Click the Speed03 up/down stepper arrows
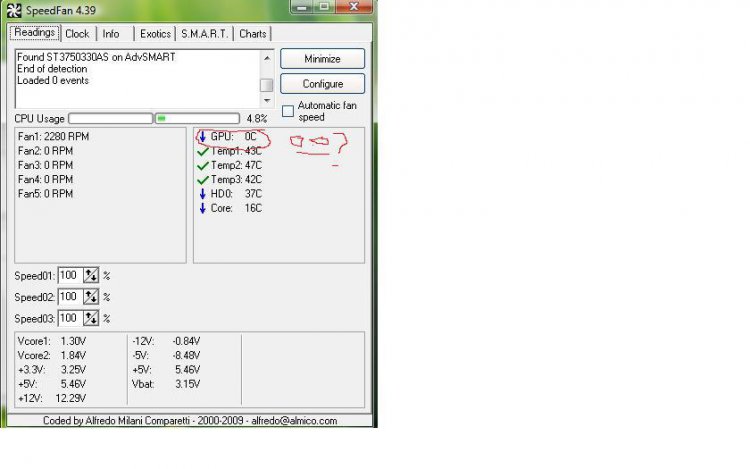 coord(91,318)
